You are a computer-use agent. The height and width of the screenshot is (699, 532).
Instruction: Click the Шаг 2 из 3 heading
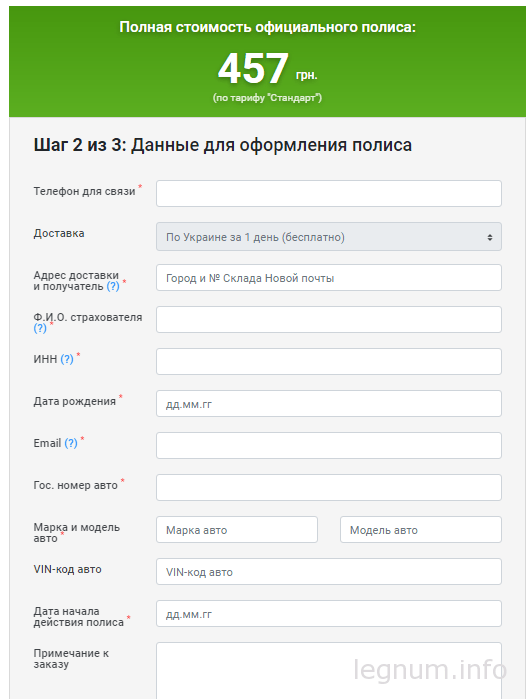pyautogui.click(x=223, y=145)
